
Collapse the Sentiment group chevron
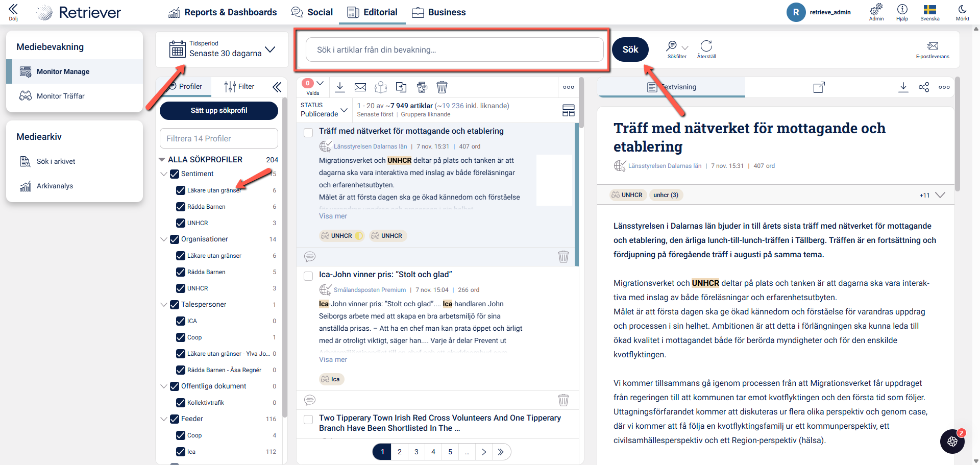(164, 174)
